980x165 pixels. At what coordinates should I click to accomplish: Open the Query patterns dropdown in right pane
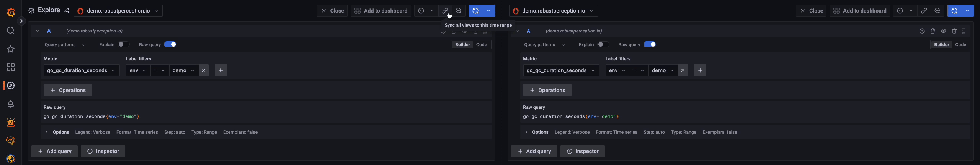[x=544, y=45]
